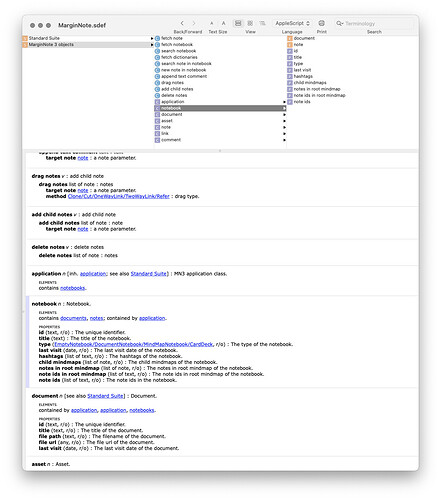
Task: Click the id property icon
Action: coord(290,51)
